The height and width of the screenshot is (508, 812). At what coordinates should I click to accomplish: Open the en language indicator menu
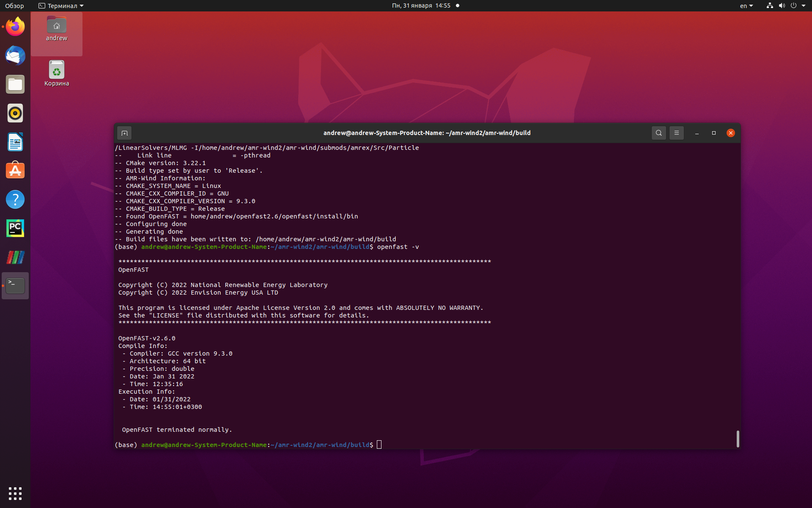click(746, 6)
